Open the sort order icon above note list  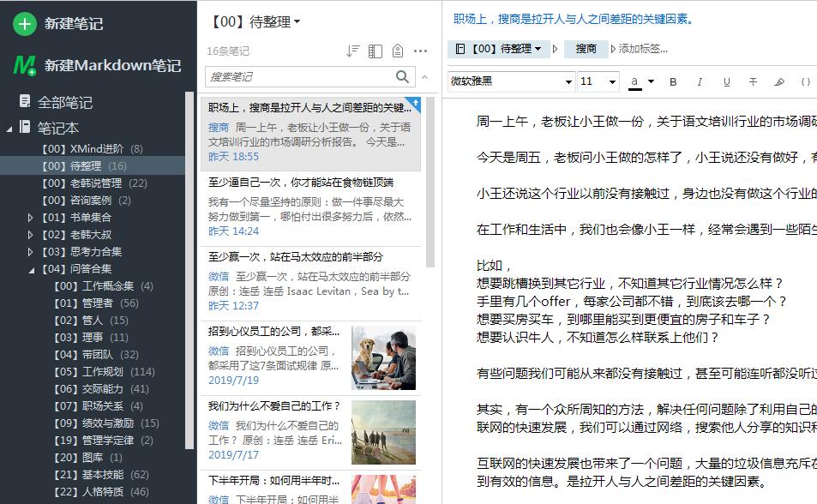tap(351, 51)
